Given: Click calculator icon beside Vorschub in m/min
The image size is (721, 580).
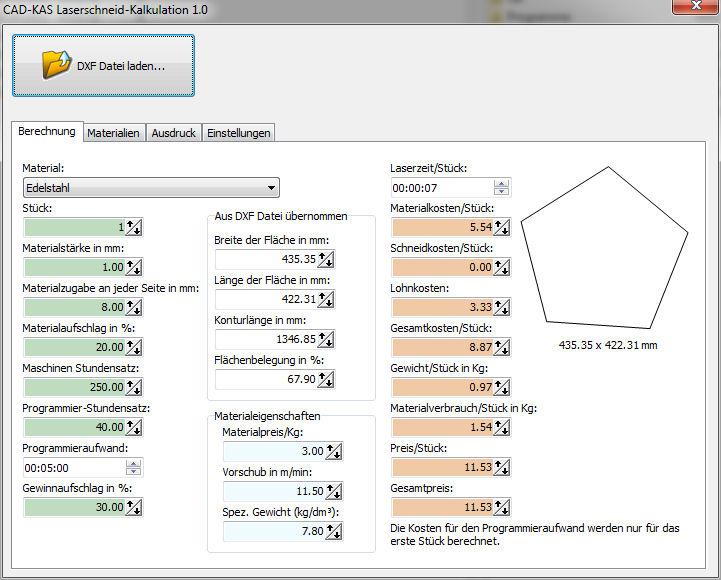Looking at the screenshot, I should click(x=333, y=491).
